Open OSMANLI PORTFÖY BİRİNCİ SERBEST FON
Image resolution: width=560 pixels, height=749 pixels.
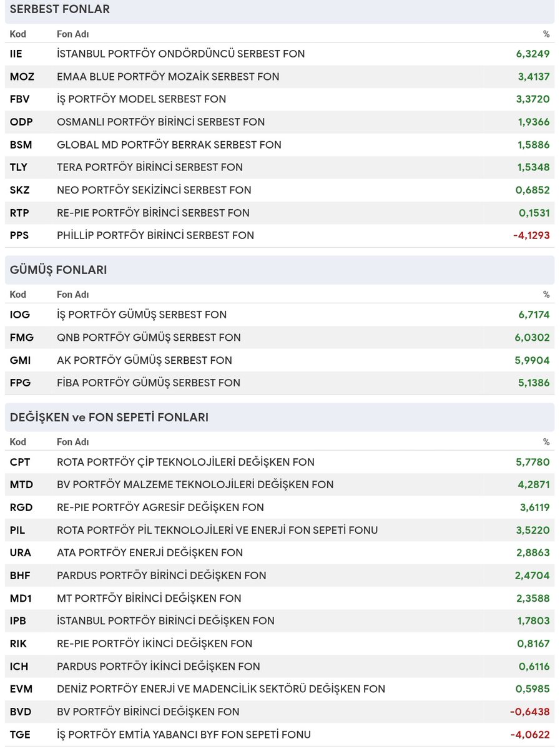[160, 122]
